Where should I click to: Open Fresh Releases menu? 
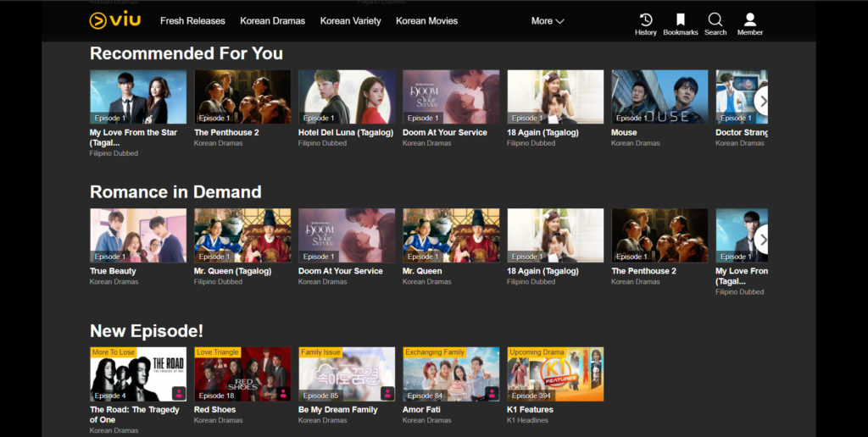[x=192, y=21]
